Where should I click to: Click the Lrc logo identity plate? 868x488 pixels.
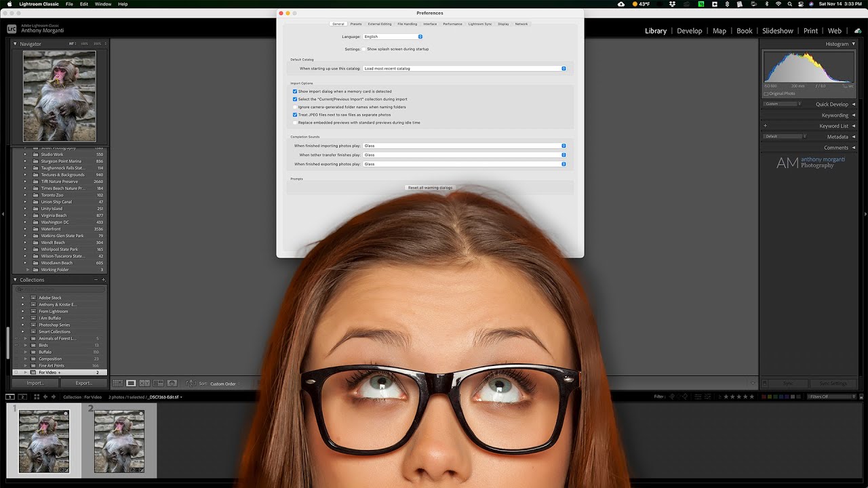coord(12,28)
